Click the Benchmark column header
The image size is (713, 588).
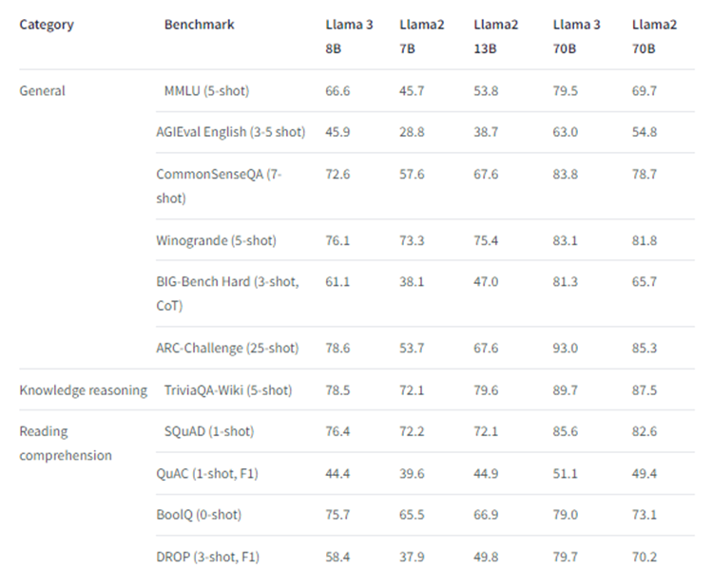[x=200, y=25]
